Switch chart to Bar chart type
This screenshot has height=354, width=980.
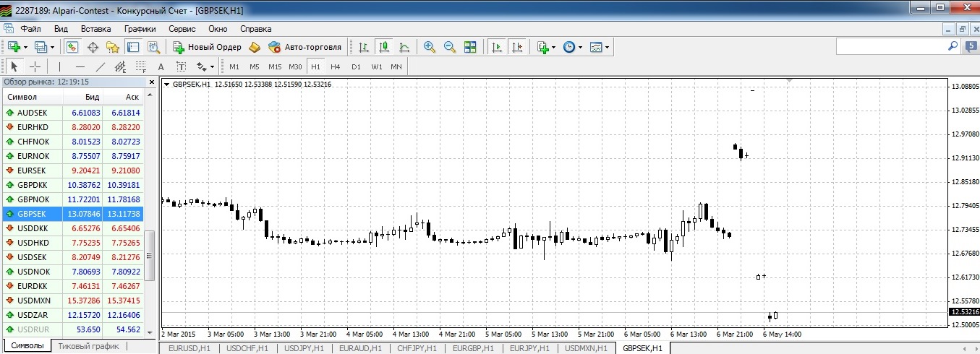[x=364, y=47]
